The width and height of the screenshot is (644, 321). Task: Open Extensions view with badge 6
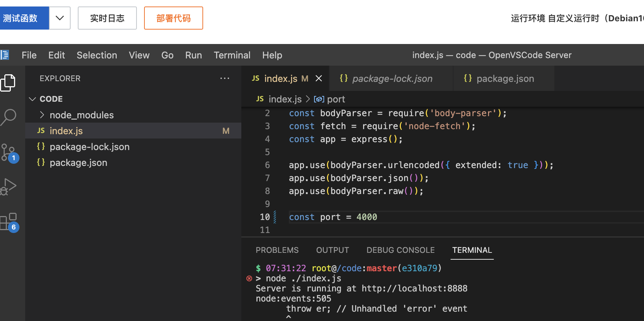click(x=9, y=222)
